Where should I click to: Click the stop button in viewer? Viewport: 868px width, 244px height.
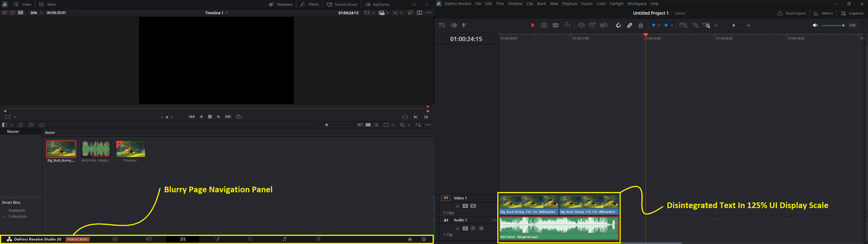point(210,117)
